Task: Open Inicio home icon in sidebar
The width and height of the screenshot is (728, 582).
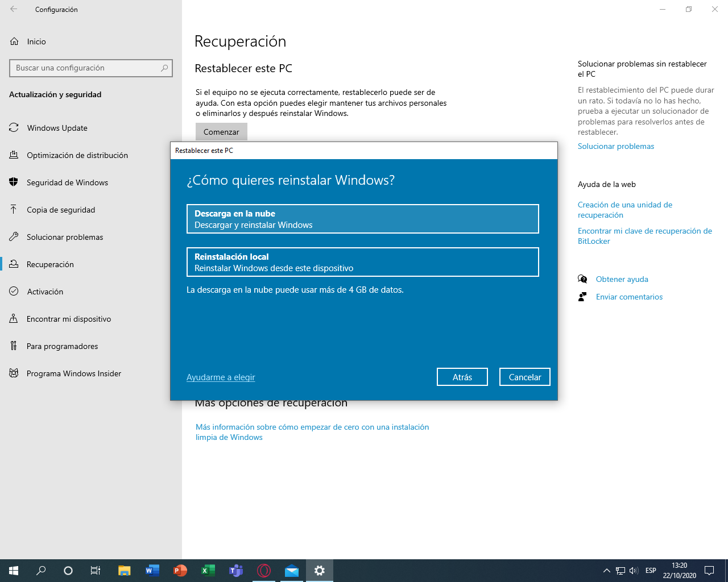Action: [14, 41]
